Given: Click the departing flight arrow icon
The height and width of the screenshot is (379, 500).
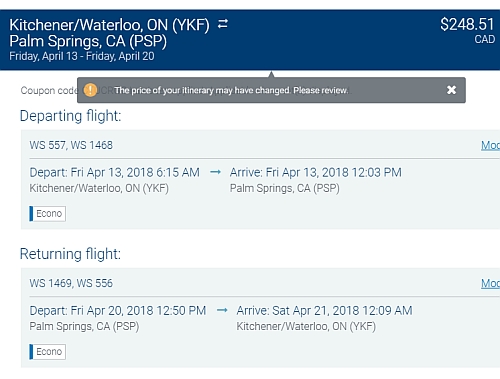Looking at the screenshot, I should tap(215, 172).
